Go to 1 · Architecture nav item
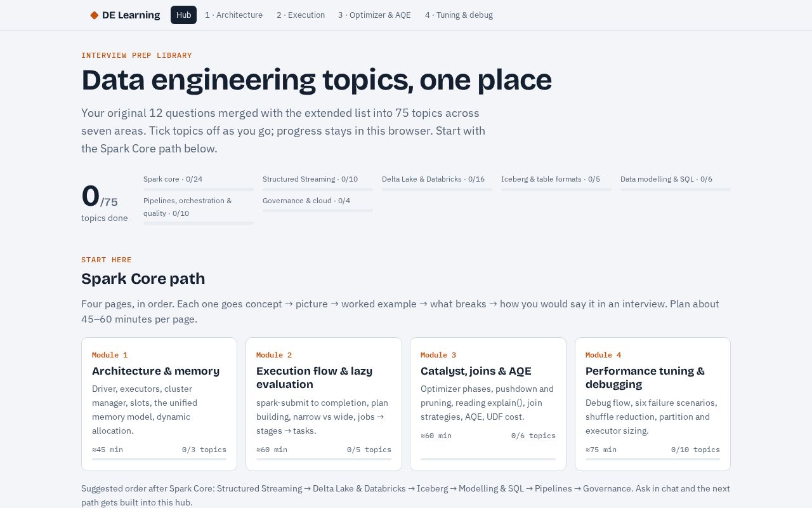The image size is (812, 508). (x=233, y=15)
